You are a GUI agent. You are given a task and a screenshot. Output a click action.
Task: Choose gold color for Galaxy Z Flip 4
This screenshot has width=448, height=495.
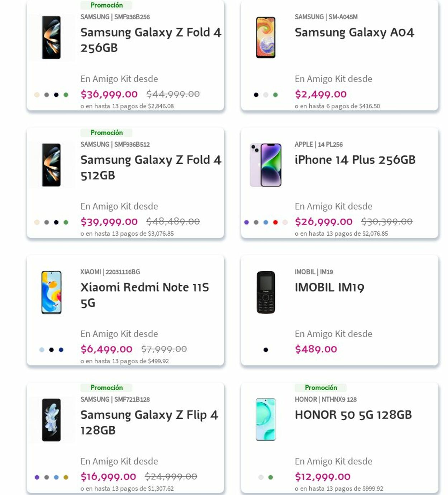[x=66, y=477]
